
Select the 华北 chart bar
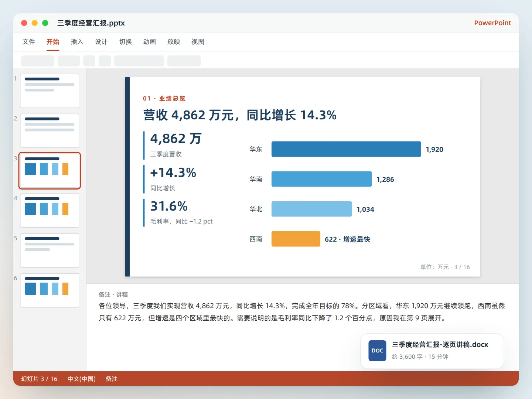[311, 209]
